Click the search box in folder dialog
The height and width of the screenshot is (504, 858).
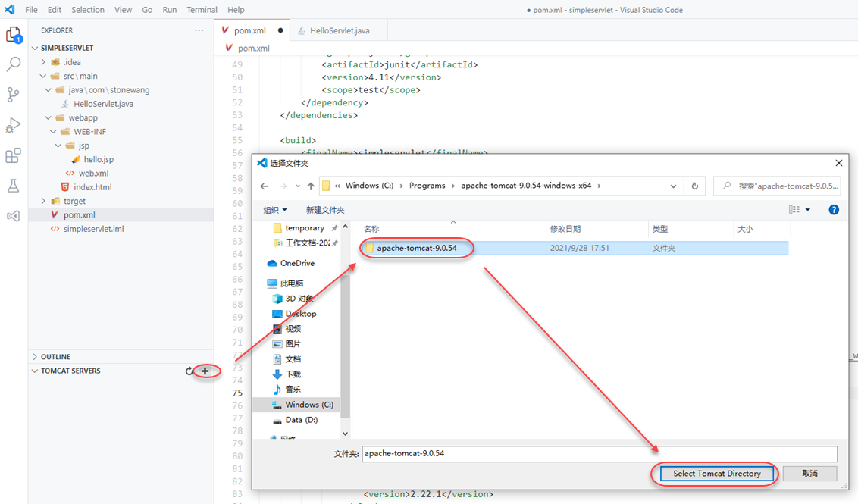pyautogui.click(x=777, y=186)
